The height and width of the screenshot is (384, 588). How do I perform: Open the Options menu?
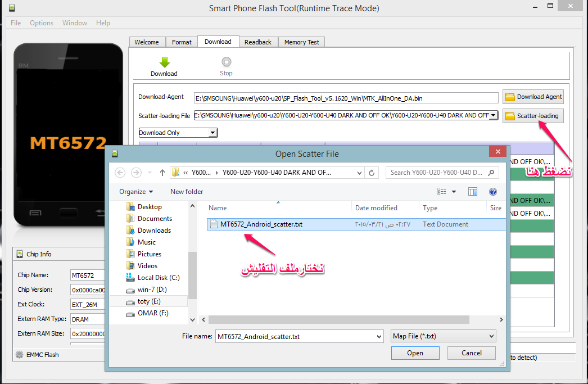coord(42,23)
